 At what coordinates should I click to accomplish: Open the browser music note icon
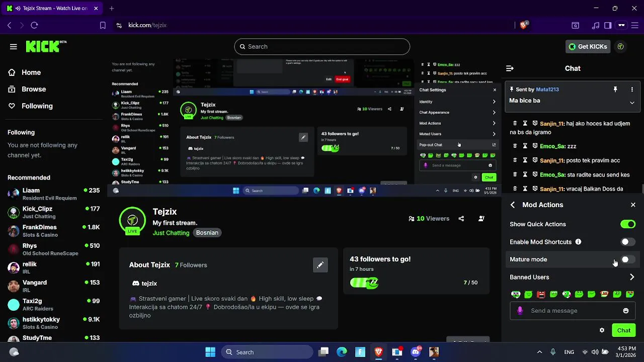pyautogui.click(x=596, y=25)
